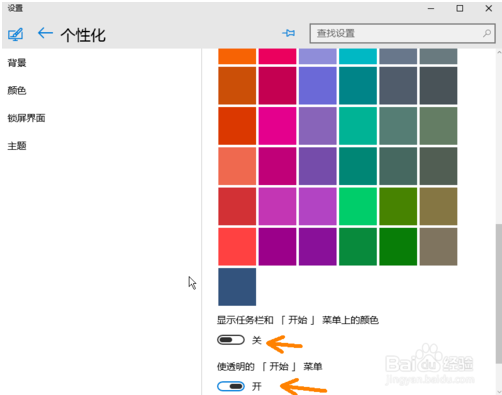The height and width of the screenshot is (395, 502).
Task: Click the vertical scrollbar thumb
Action: [x=499, y=293]
